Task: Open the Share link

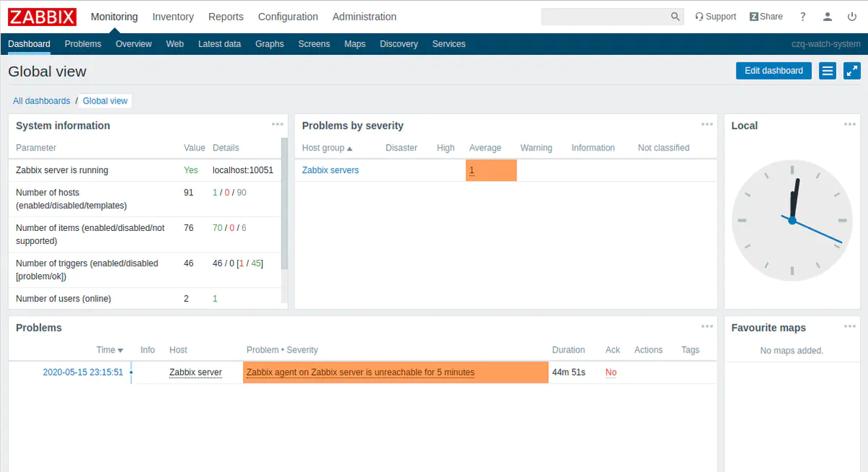Action: (766, 17)
